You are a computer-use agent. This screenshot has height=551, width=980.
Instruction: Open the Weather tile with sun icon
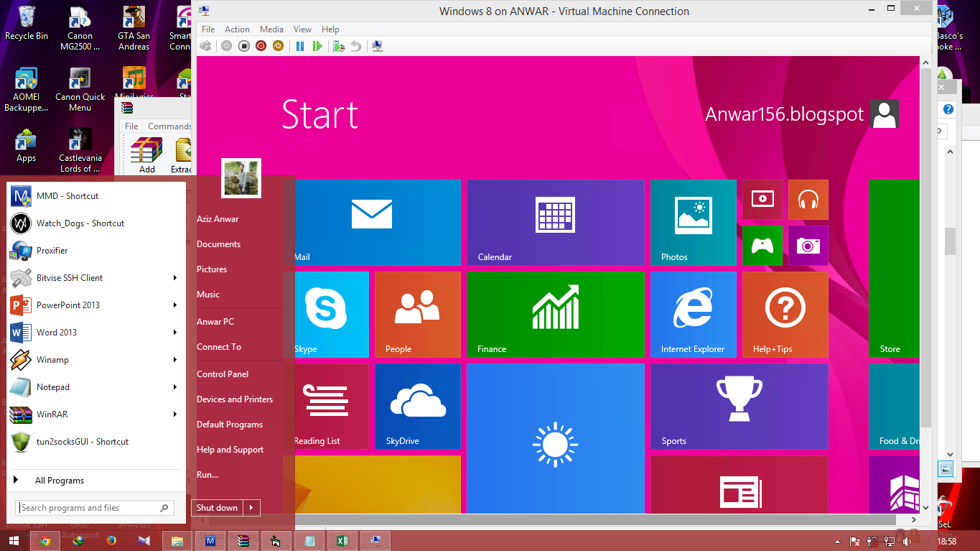[556, 438]
